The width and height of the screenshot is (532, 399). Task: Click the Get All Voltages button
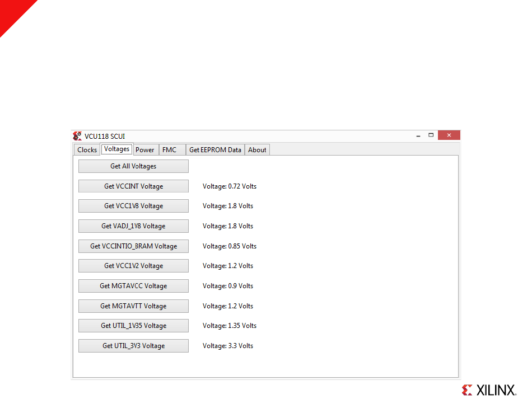point(133,166)
